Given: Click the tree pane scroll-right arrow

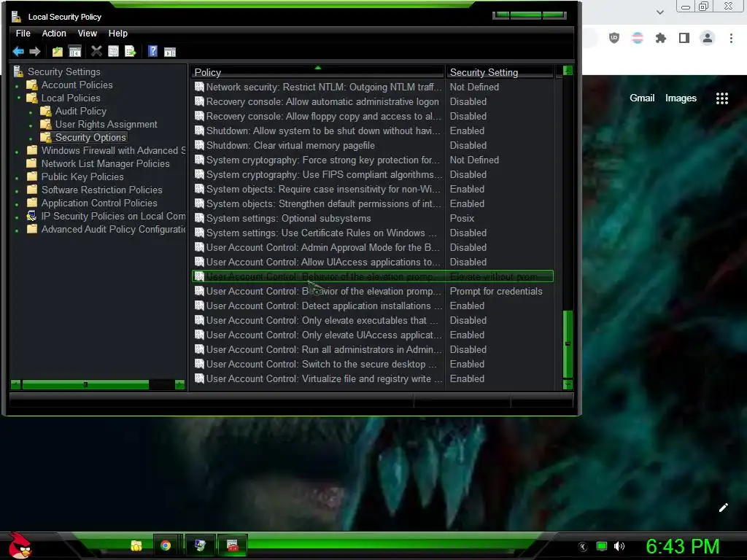Looking at the screenshot, I should (180, 384).
